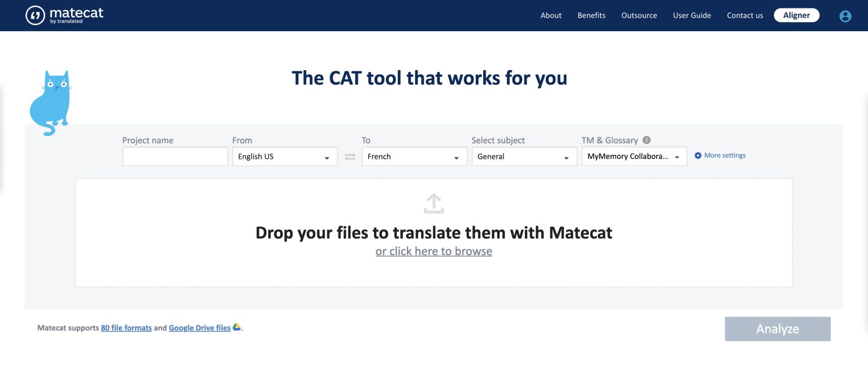Select the About menu item

click(x=550, y=15)
